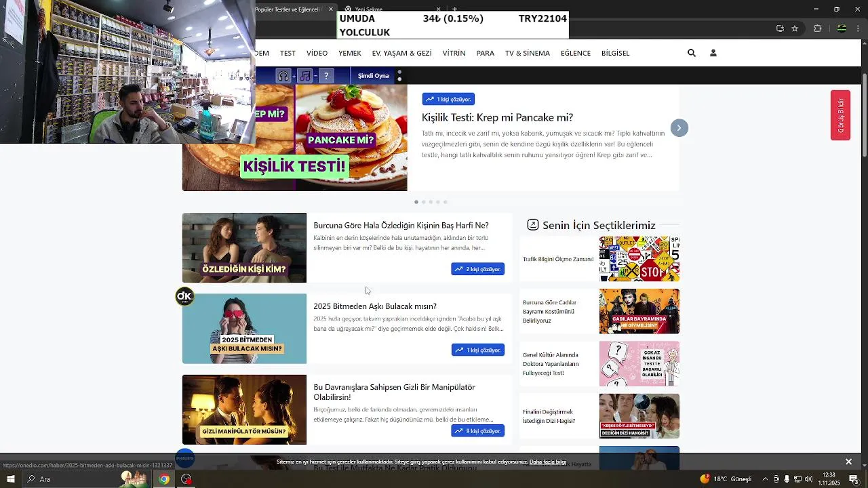
Task: Open 'Finalini Değiştirmek İstediğin Dizi' sidebar link
Action: (549, 416)
